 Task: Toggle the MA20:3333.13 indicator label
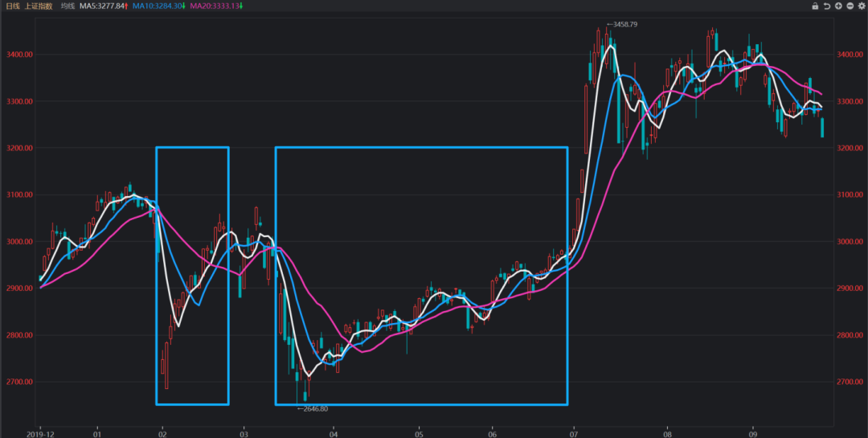(214, 6)
